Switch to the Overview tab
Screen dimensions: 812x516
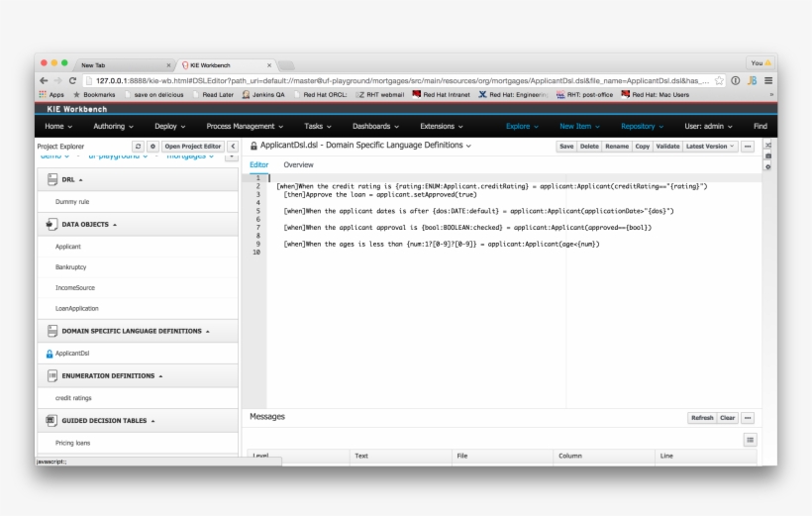point(298,164)
